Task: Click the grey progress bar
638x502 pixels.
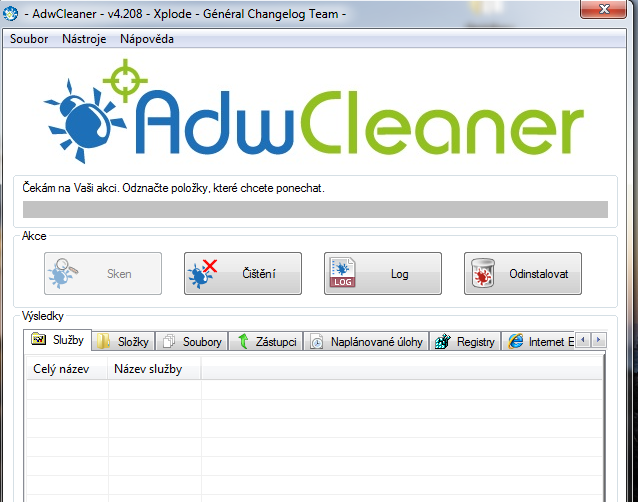Action: [315, 210]
